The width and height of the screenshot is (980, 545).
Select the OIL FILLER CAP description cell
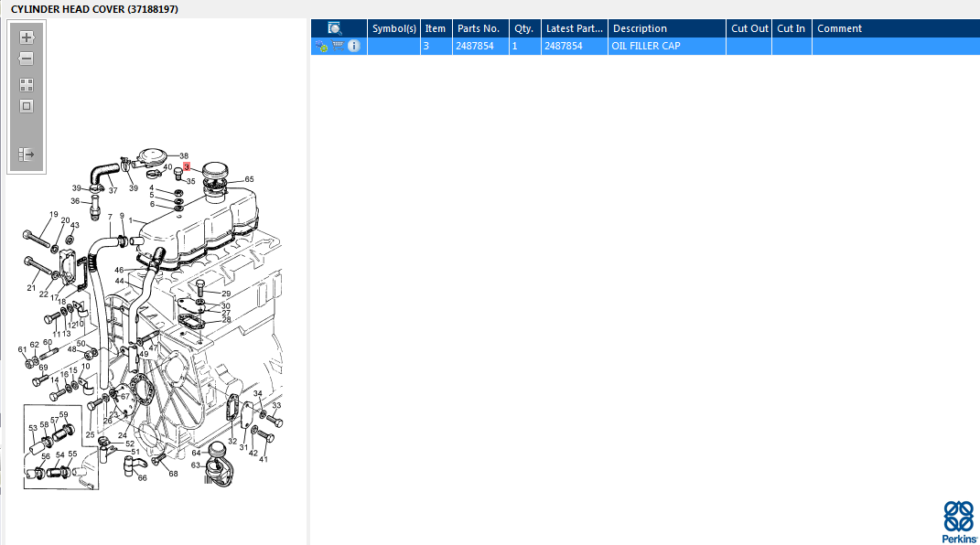pos(667,47)
